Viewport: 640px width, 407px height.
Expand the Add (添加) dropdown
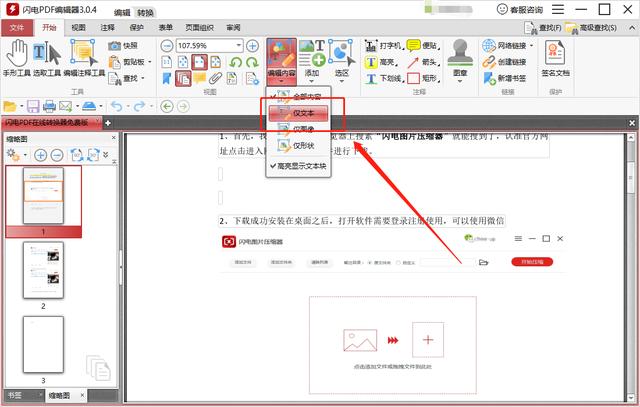(312, 74)
